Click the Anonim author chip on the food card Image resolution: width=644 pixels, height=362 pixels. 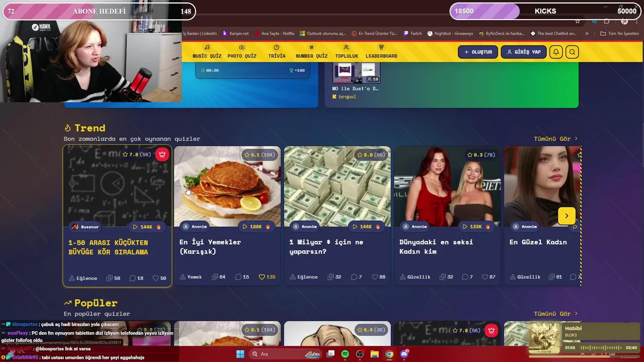click(x=195, y=227)
